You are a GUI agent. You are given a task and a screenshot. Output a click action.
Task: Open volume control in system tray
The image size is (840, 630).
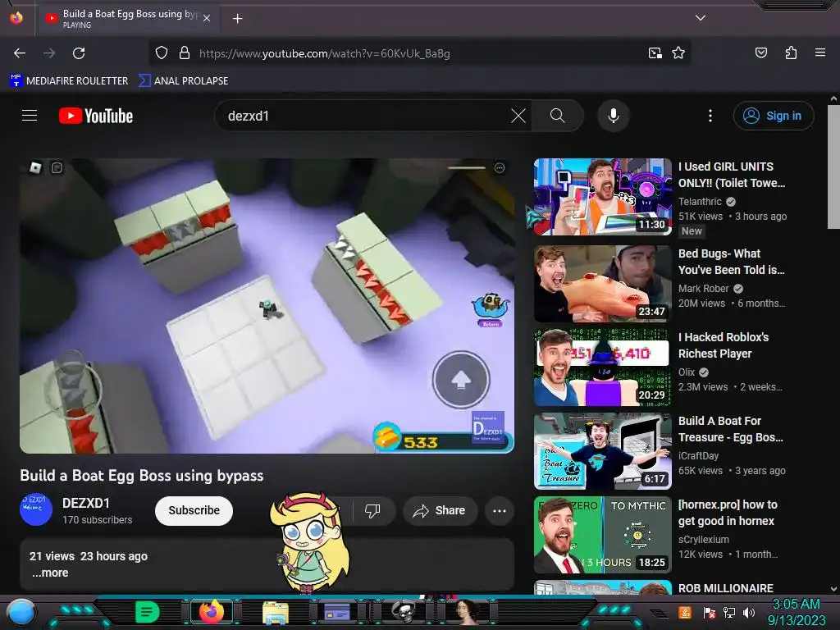tap(749, 612)
